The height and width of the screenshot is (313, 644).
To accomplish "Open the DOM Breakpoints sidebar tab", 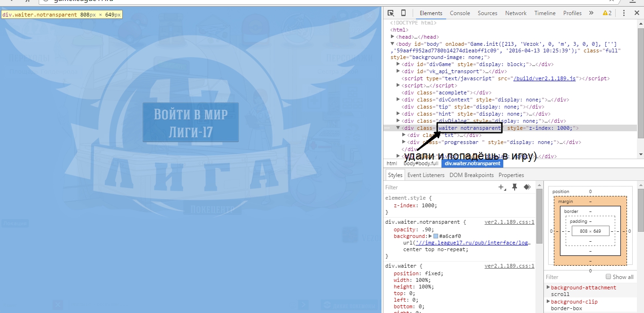I will tap(471, 175).
